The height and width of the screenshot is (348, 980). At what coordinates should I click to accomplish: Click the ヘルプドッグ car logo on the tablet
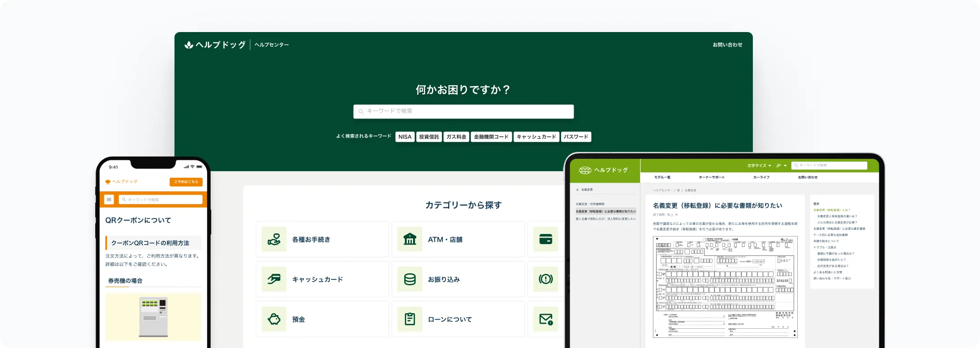coord(604,170)
